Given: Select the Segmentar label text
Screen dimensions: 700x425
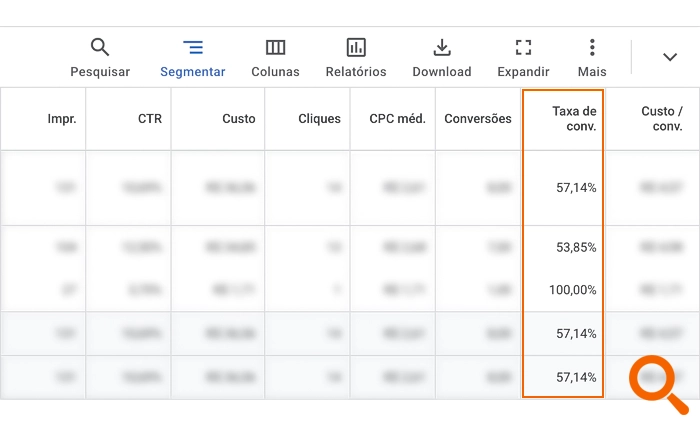Looking at the screenshot, I should [x=193, y=72].
